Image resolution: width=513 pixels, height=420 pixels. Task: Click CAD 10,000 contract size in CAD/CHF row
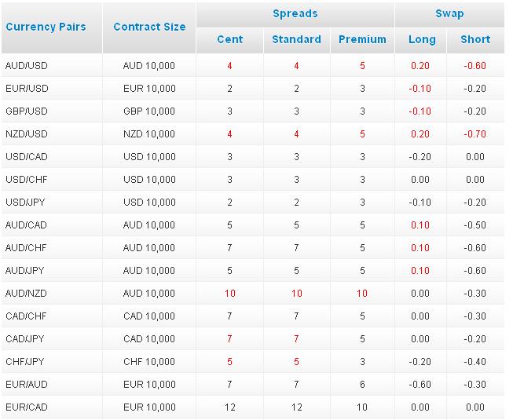click(149, 316)
